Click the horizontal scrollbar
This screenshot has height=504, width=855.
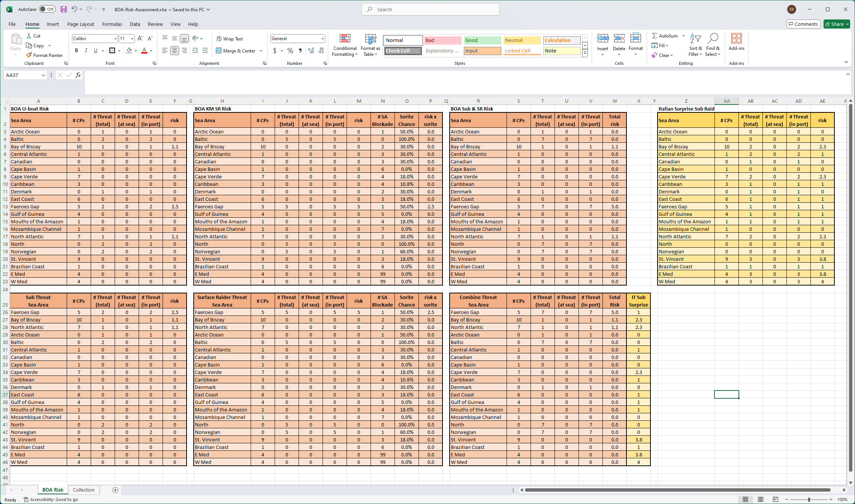[x=677, y=490]
